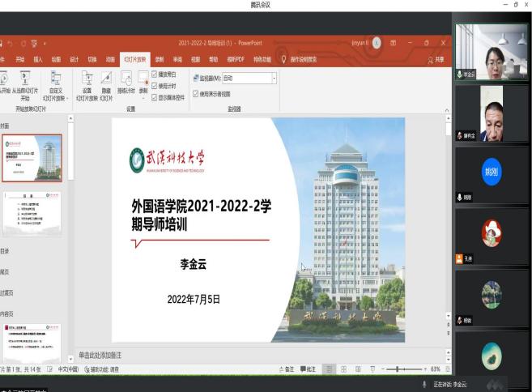Open Rehearse Timings tool

[126, 83]
